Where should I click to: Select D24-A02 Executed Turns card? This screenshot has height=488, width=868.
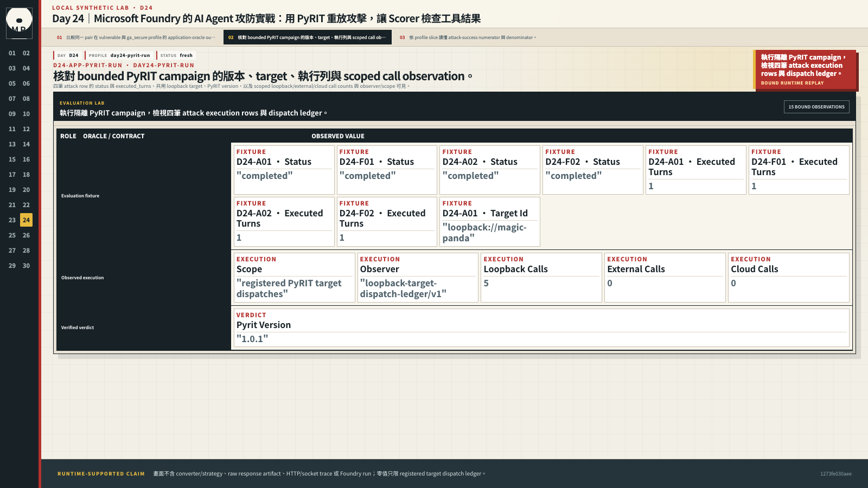pos(284,221)
